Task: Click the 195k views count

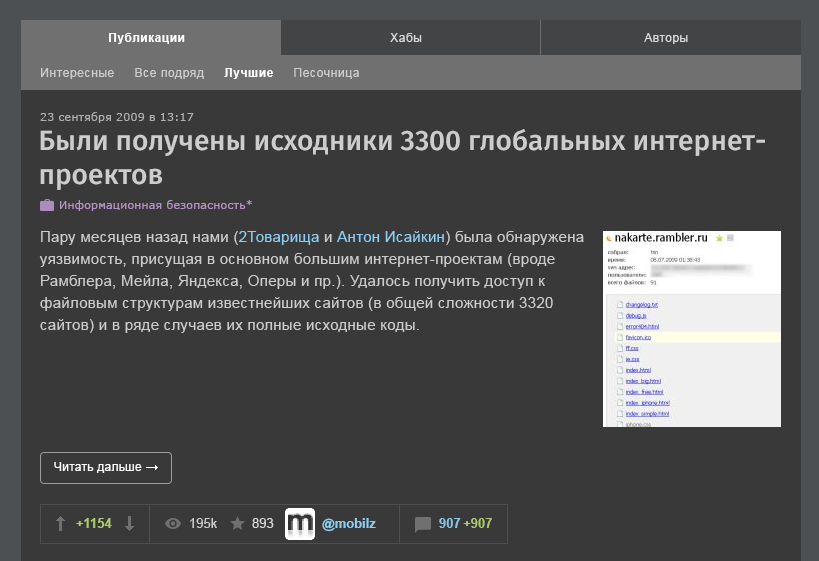Action: (203, 523)
